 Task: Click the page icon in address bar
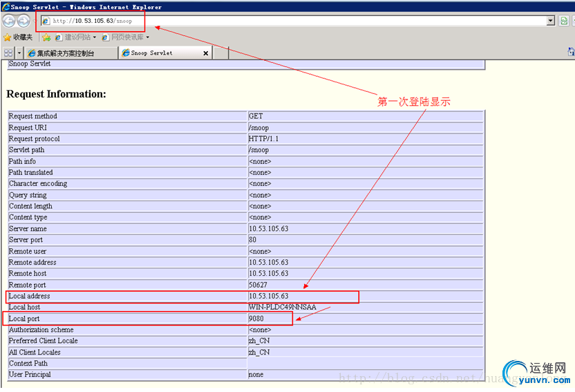(46, 21)
